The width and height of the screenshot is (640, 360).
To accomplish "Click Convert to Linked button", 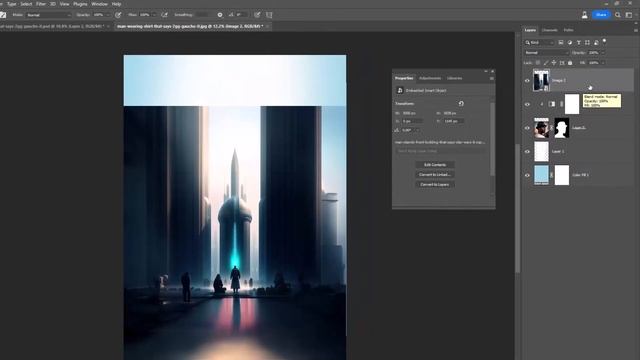I will tap(435, 175).
